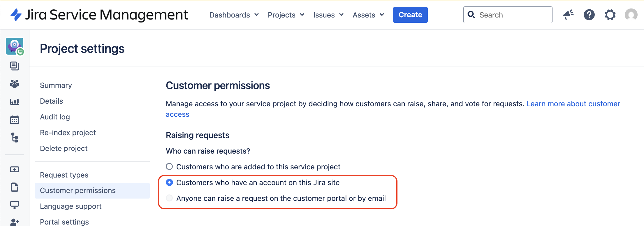Expand the Issues dropdown menu
This screenshot has height=226, width=644.
pos(328,15)
